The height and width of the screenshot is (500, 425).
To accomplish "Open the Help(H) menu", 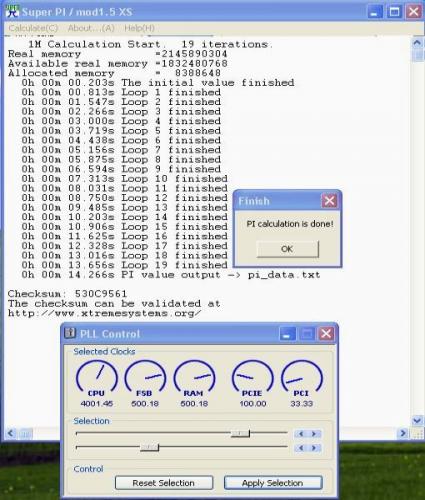I will [139, 28].
